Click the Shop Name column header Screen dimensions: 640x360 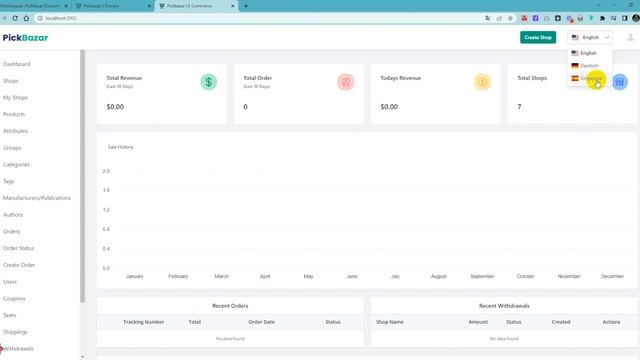click(390, 322)
